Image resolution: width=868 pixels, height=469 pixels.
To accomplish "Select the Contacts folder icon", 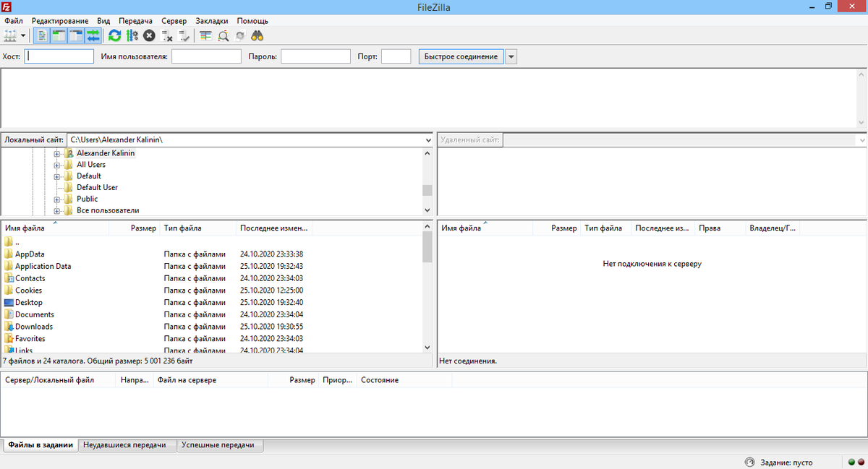I will 9,278.
